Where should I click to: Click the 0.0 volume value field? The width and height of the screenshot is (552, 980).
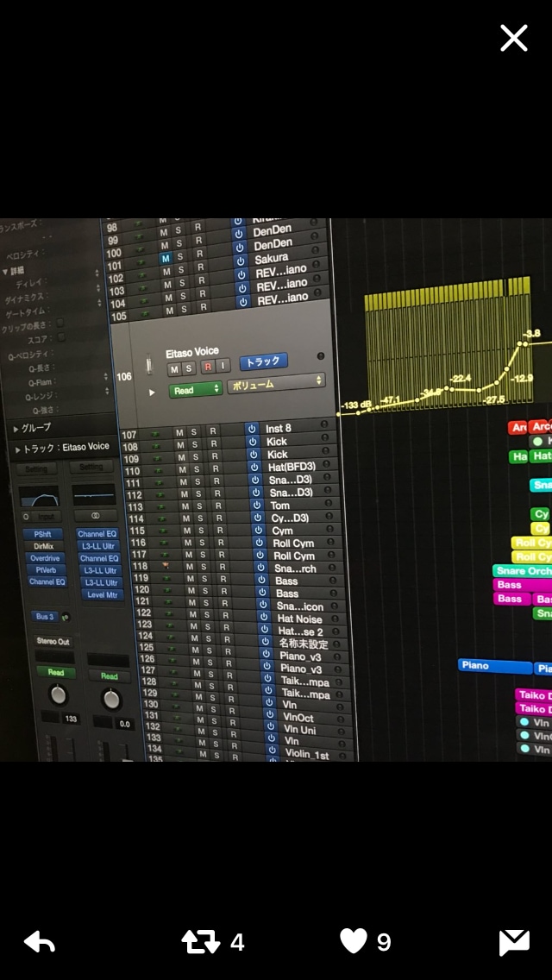pyautogui.click(x=124, y=724)
